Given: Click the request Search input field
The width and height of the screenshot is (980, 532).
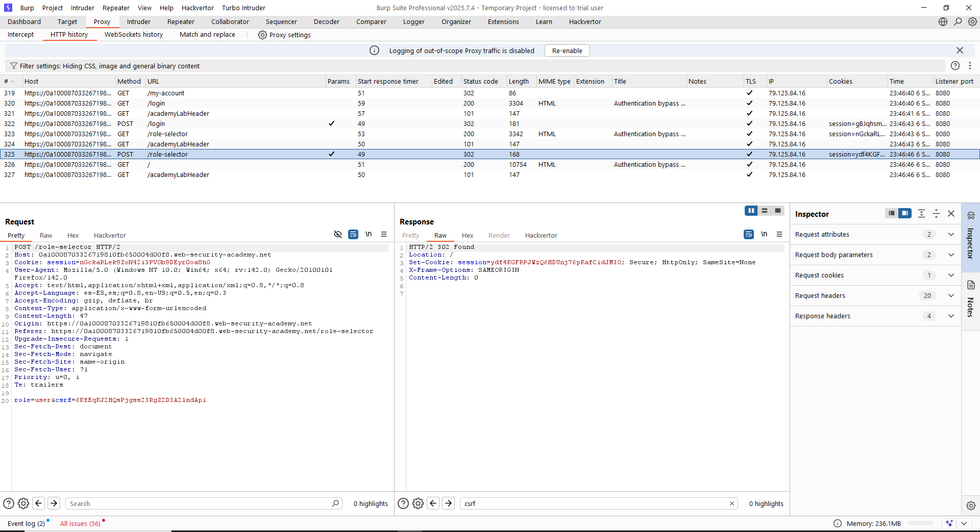Looking at the screenshot, I should tap(199, 503).
